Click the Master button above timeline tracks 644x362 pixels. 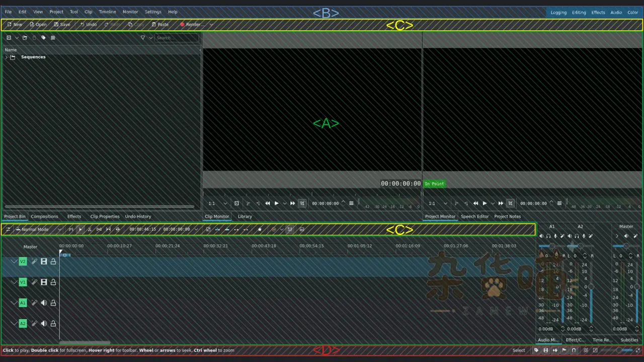pyautogui.click(x=30, y=246)
